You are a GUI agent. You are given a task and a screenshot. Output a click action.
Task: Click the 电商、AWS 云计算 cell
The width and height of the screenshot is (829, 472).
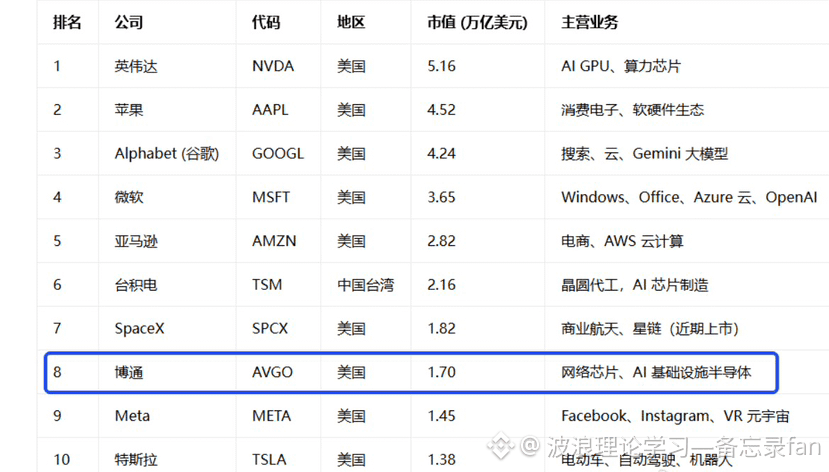coord(622,241)
